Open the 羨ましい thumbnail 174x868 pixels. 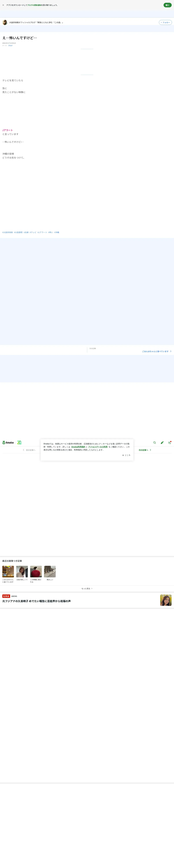tap(50, 571)
